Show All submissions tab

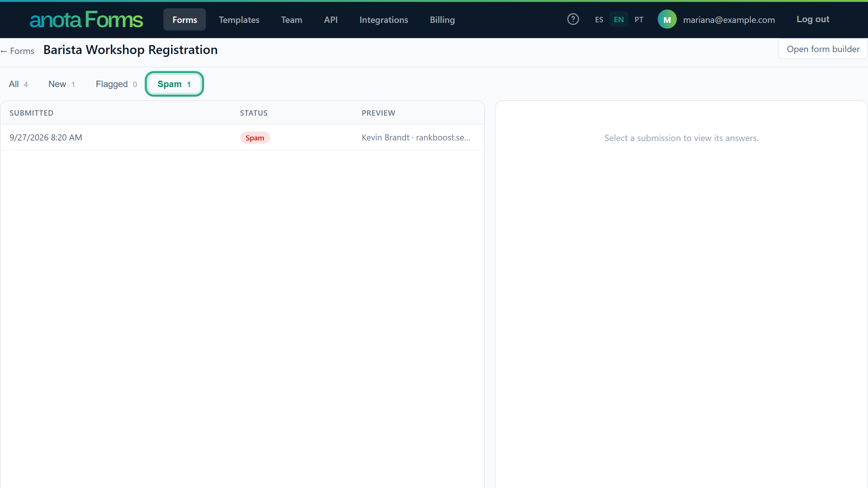[x=18, y=84]
